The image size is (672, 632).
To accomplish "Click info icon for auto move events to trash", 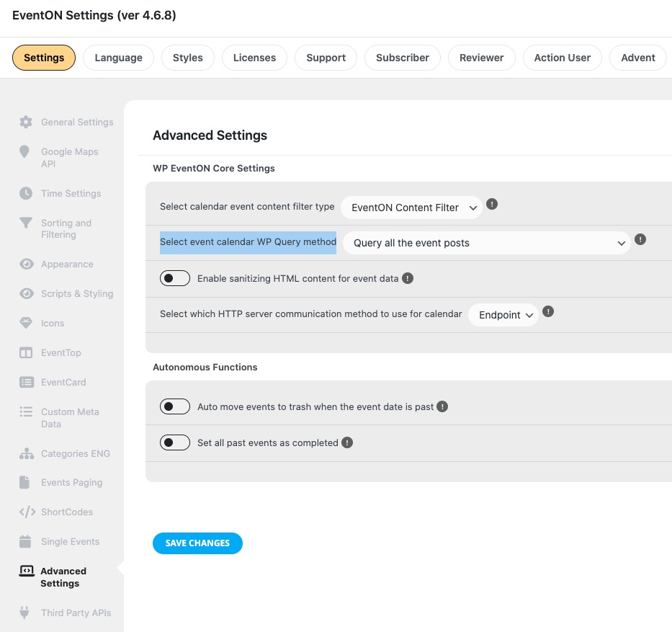I will (x=442, y=406).
